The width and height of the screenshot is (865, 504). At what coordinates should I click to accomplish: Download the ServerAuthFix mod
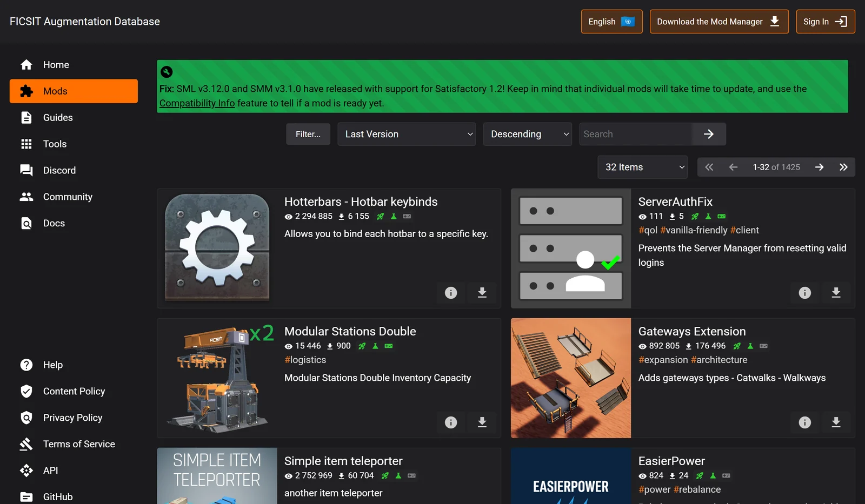click(x=836, y=293)
